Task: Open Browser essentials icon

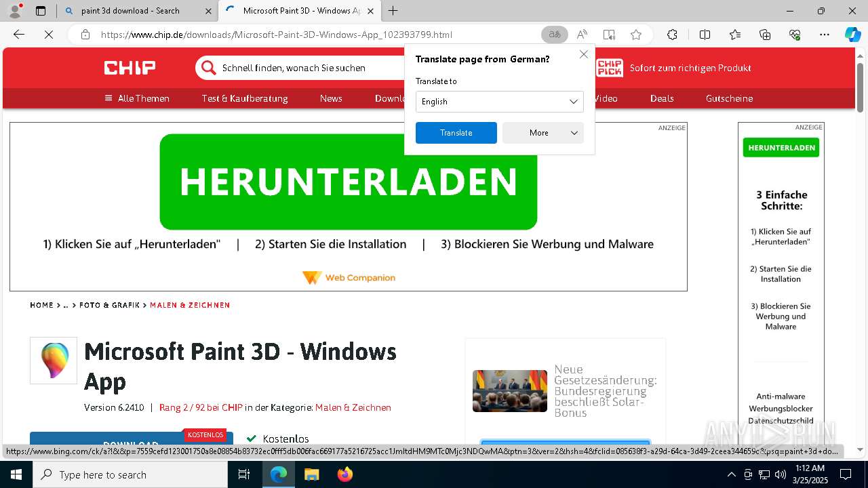Action: click(x=795, y=35)
